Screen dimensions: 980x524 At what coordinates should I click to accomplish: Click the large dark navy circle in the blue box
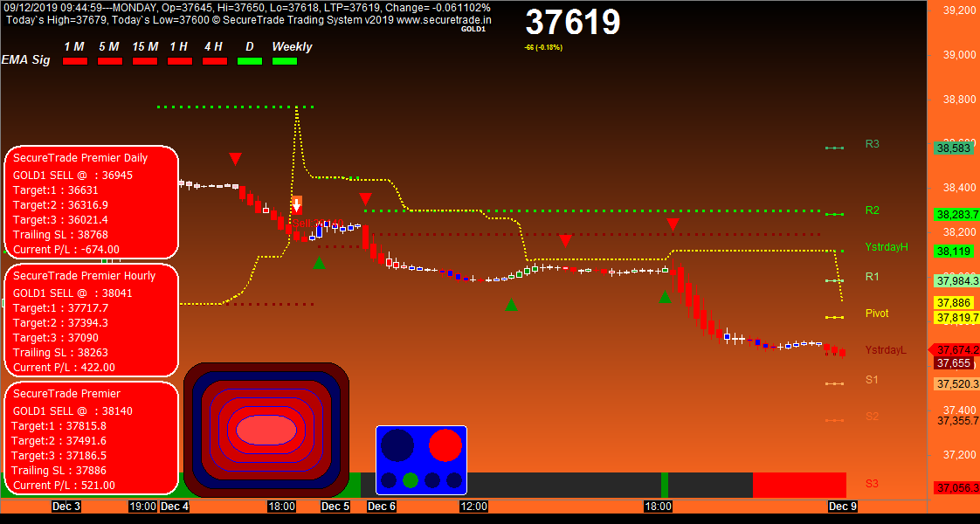coord(397,445)
